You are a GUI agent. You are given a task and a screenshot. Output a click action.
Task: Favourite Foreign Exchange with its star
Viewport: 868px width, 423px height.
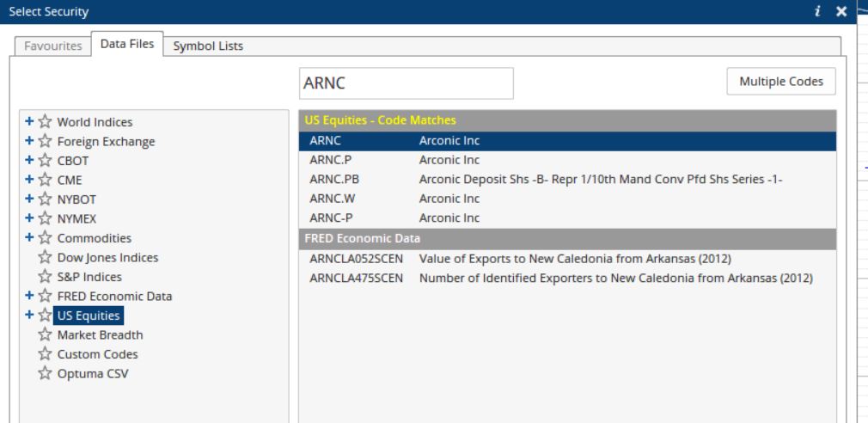coord(45,141)
